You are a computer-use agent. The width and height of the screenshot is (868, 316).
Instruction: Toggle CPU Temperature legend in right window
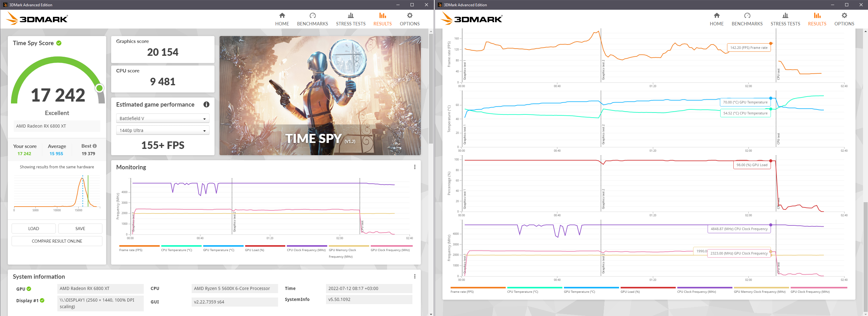pyautogui.click(x=535, y=290)
